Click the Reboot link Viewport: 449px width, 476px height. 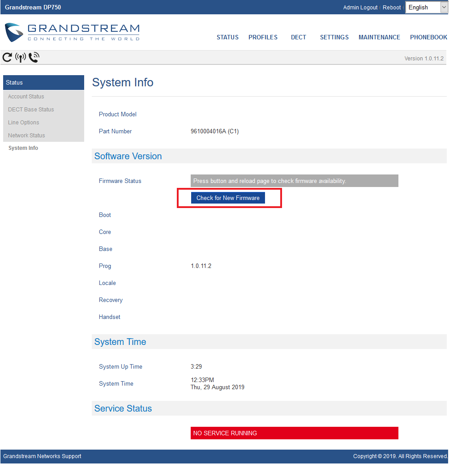pos(392,8)
